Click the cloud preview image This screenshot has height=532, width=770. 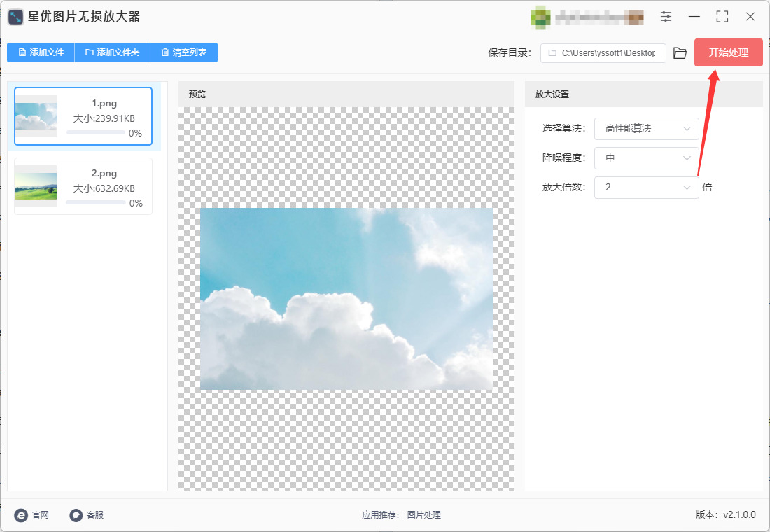click(346, 299)
